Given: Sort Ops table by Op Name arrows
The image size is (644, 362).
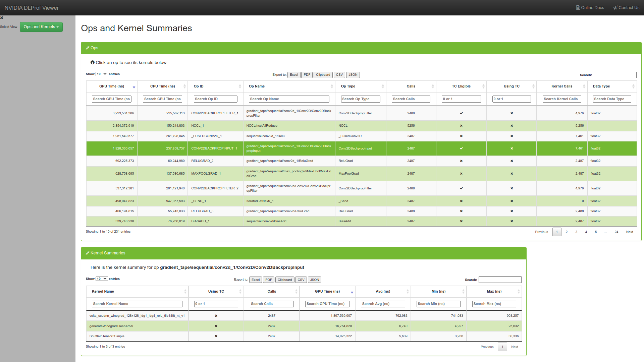Looking at the screenshot, I should pyautogui.click(x=332, y=86).
